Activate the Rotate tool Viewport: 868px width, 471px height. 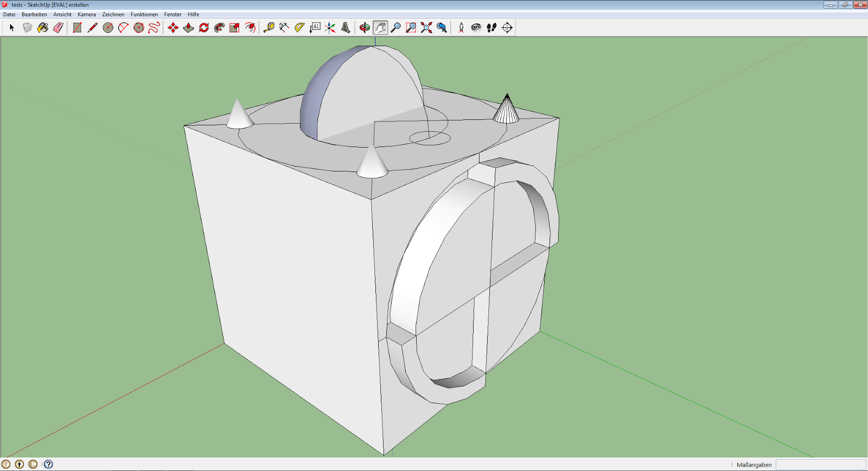coord(204,28)
